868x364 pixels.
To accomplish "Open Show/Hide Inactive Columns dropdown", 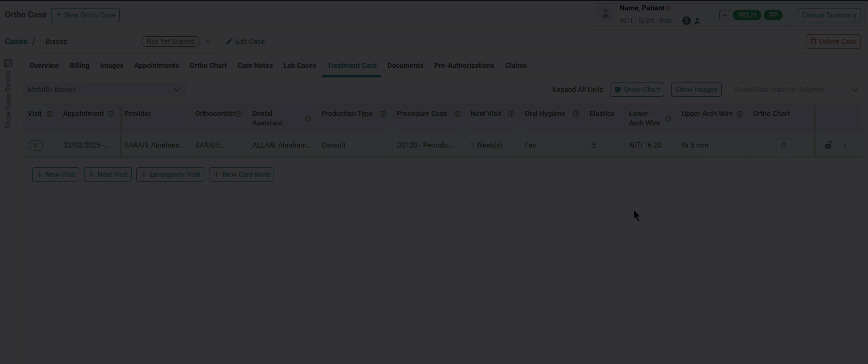I will point(795,90).
